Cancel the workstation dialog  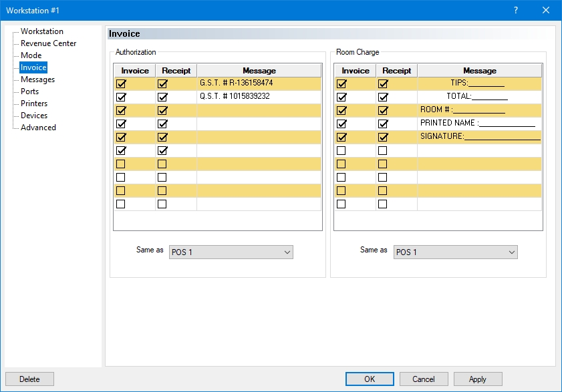(x=424, y=379)
